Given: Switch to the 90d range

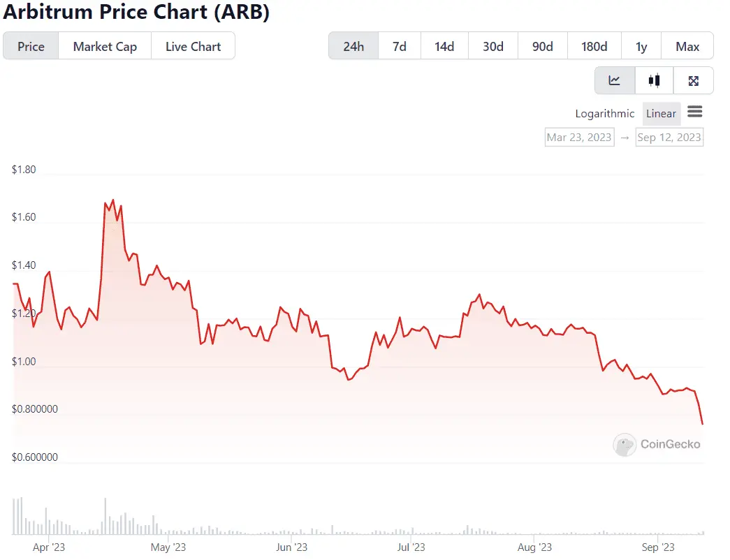Looking at the screenshot, I should click(542, 45).
